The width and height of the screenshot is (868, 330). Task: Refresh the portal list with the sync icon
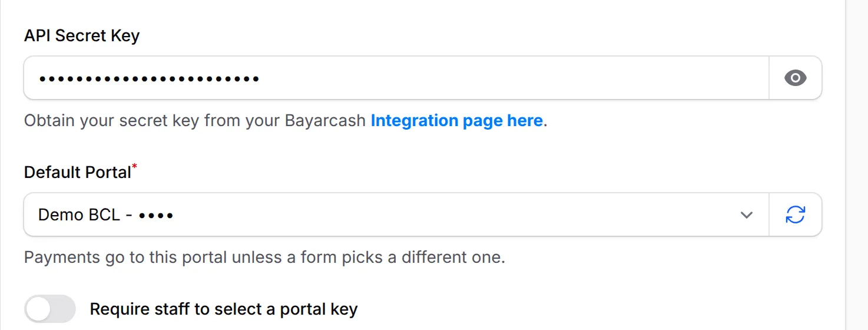795,214
